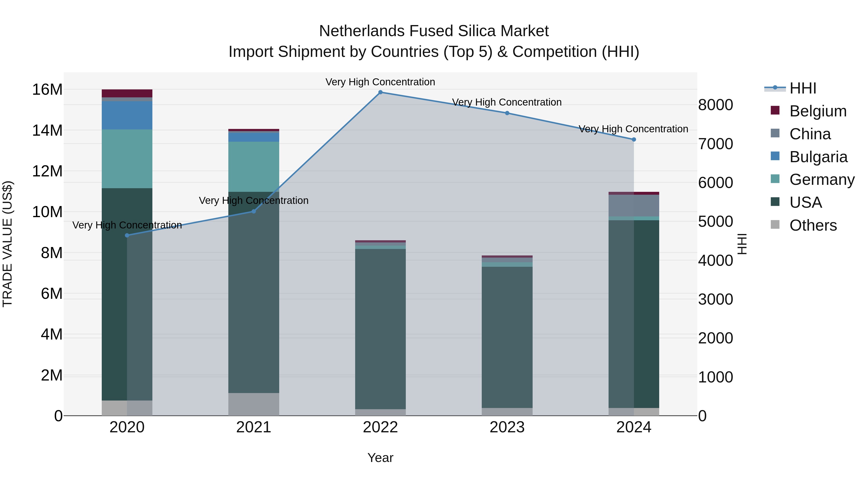Click the 16M left axis tick label
This screenshot has width=868, height=488.
(x=47, y=90)
